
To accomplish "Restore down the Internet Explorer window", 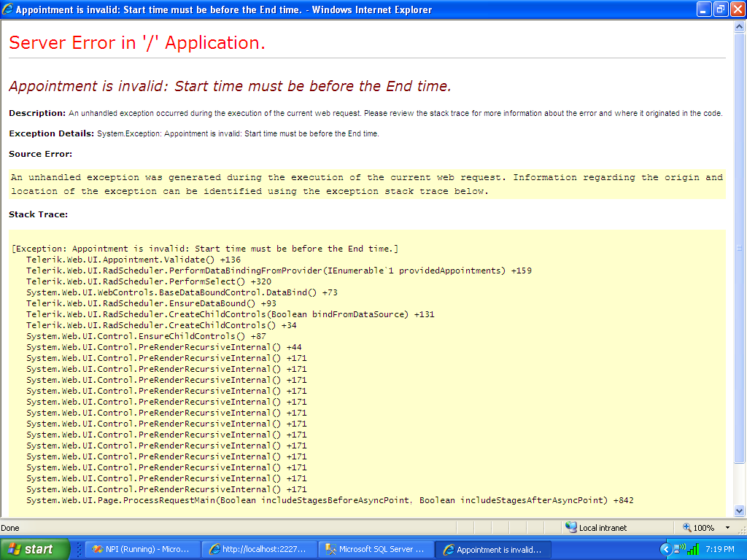I will tap(720, 9).
